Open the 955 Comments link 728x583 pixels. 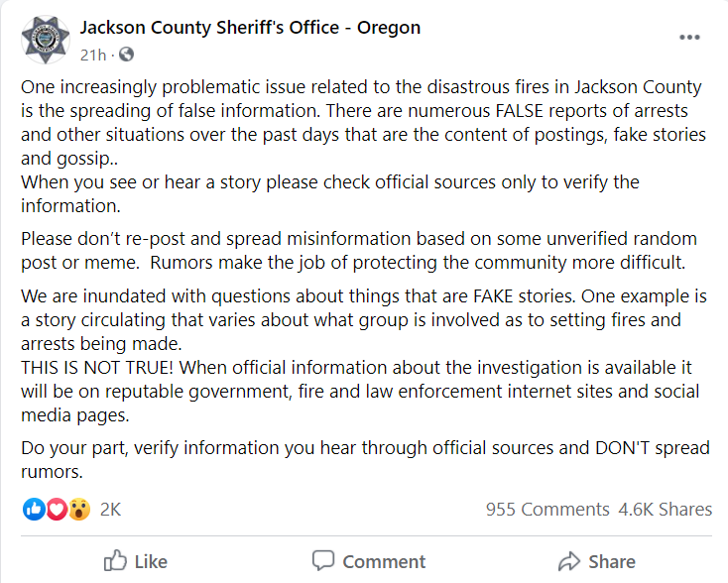(547, 510)
